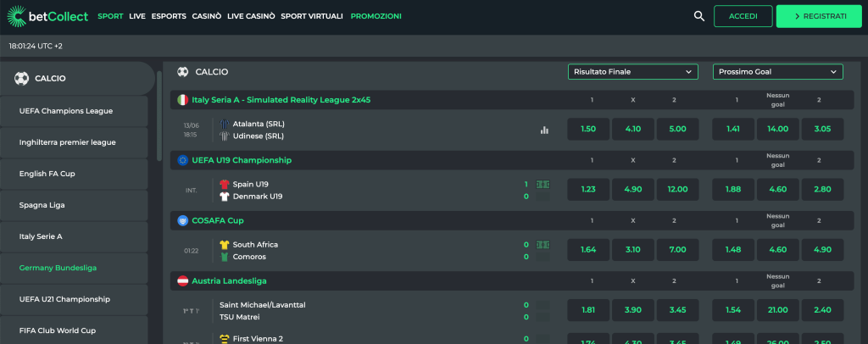
Task: Pick next goal odds 3.05 for Udinese
Action: pyautogui.click(x=822, y=129)
